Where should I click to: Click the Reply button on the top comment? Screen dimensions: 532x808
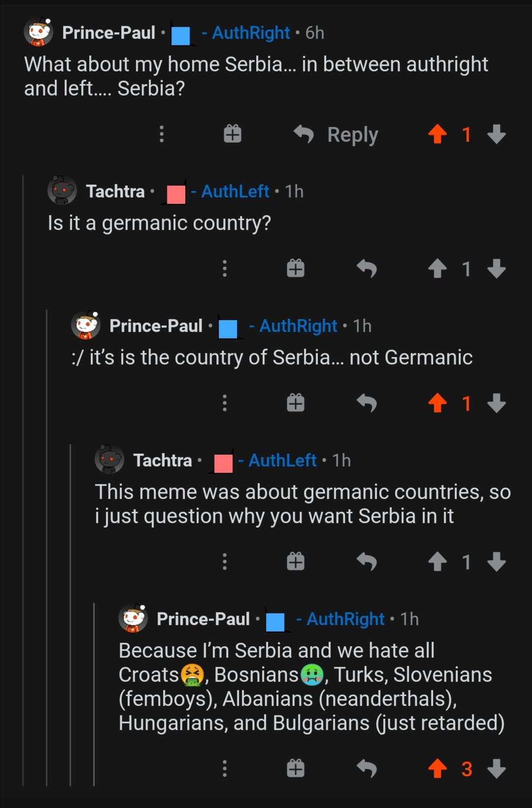(x=351, y=134)
